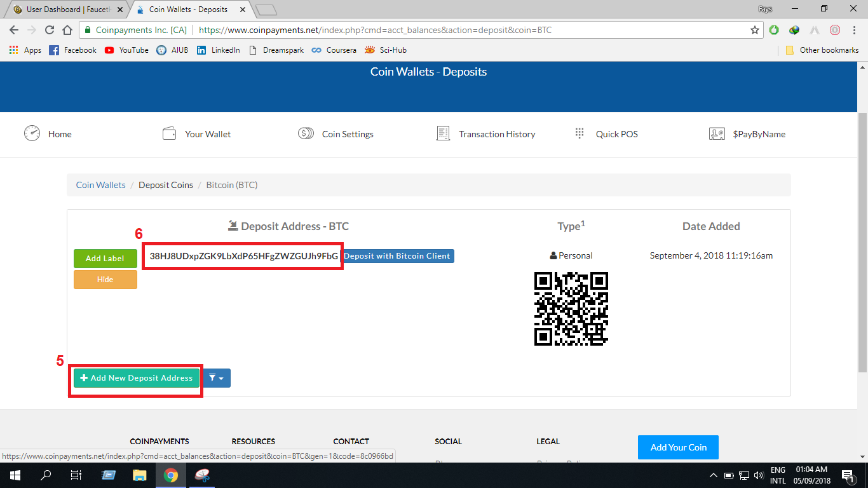This screenshot has height=488, width=868.
Task: Reload the page in Chrome
Action: (x=50, y=30)
